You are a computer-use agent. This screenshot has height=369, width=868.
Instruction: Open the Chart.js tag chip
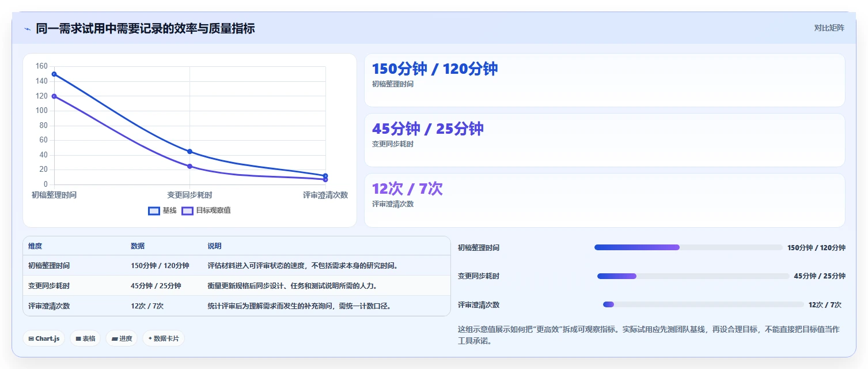pos(44,338)
